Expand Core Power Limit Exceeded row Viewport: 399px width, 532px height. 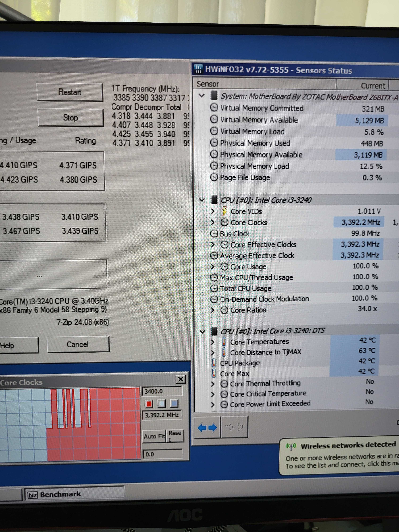click(213, 405)
